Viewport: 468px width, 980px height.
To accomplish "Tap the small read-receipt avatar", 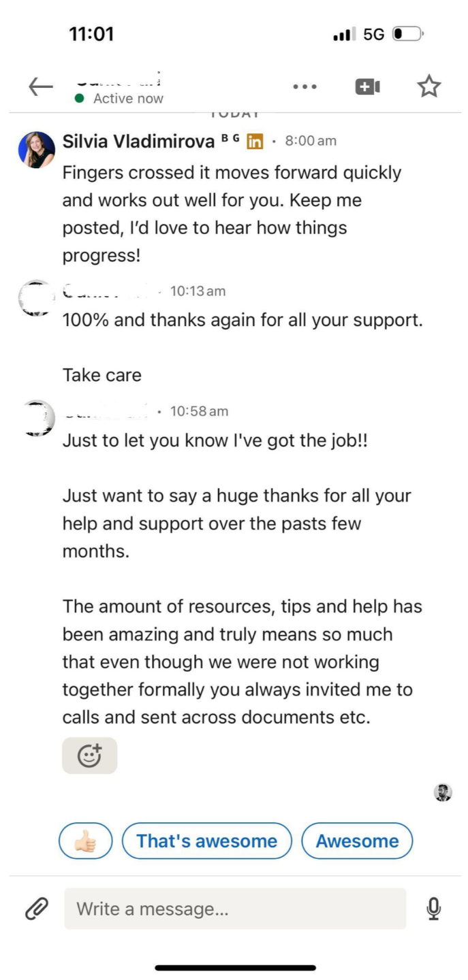I will pos(443,792).
